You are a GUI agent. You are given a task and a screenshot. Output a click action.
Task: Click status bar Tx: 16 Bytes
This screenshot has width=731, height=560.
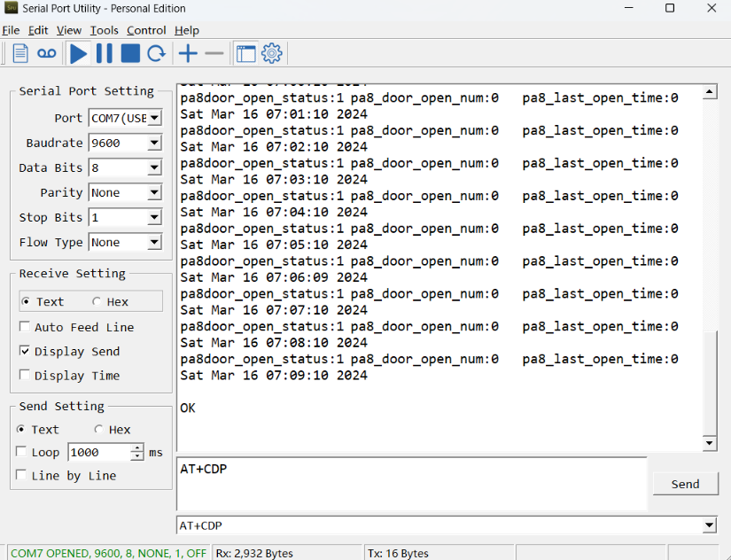click(x=398, y=553)
